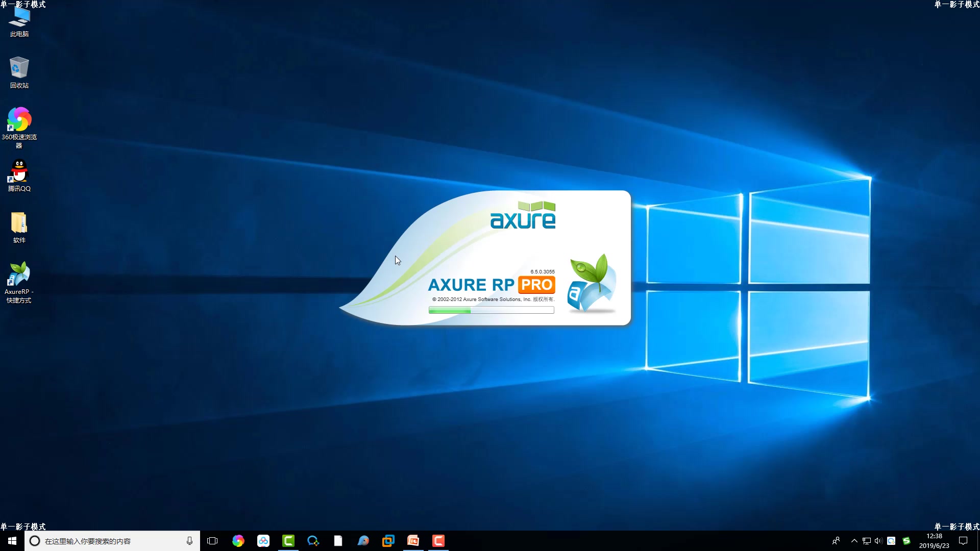
Task: Open the clock and date flyout
Action: tap(934, 541)
